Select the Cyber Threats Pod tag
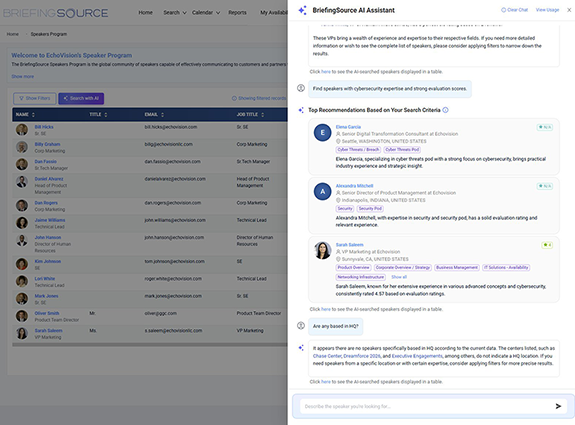Viewport: 575px width, 425px height. (402, 150)
